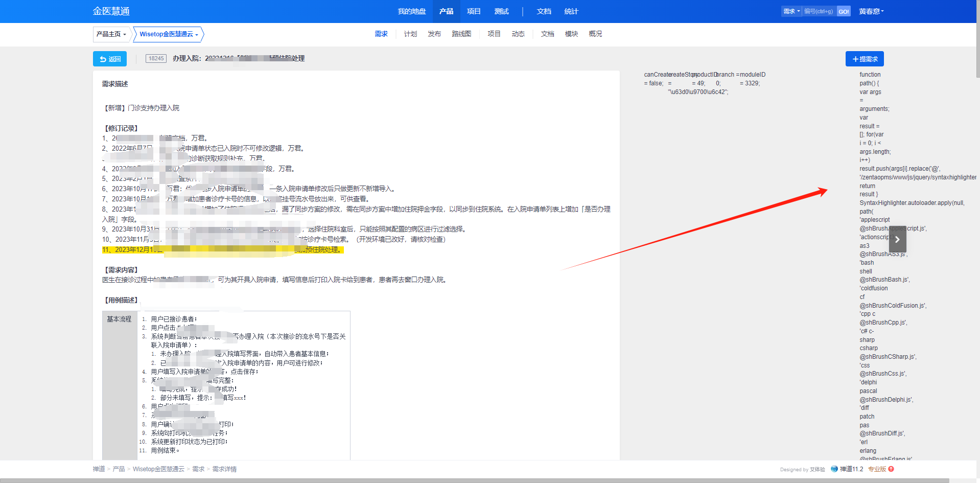Click the vertical page scrollbar
The width and height of the screenshot is (980, 483).
978,39
